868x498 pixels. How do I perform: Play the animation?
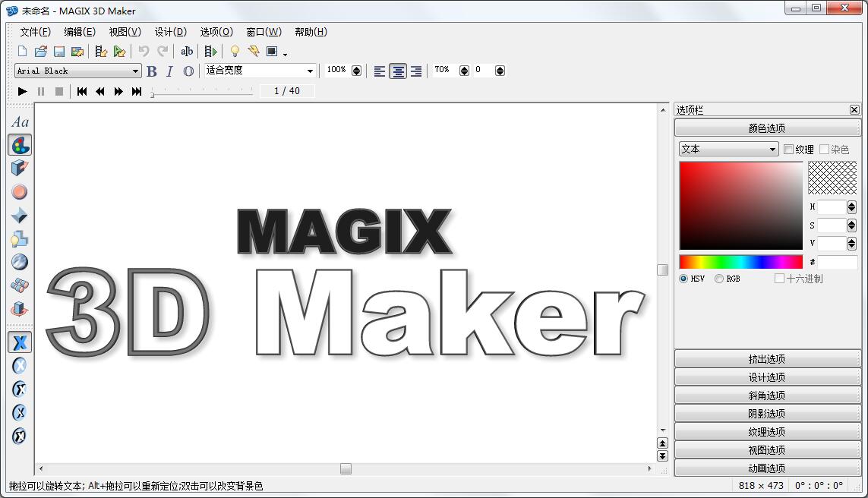coord(22,91)
